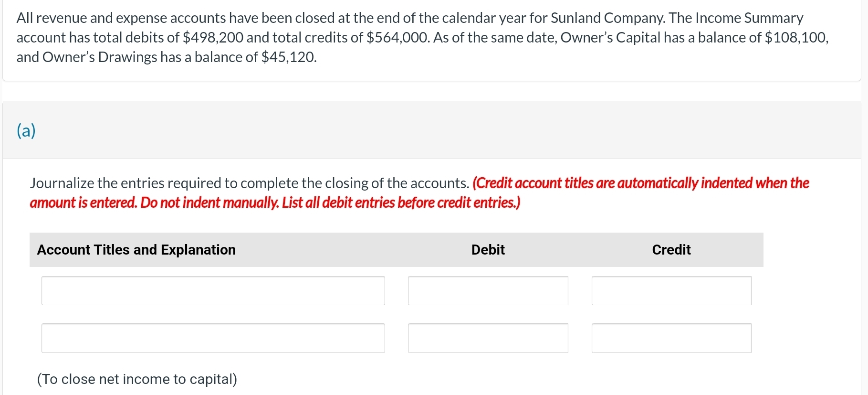Click the Credit column header
Viewport: 868px width, 395px height.
click(671, 249)
